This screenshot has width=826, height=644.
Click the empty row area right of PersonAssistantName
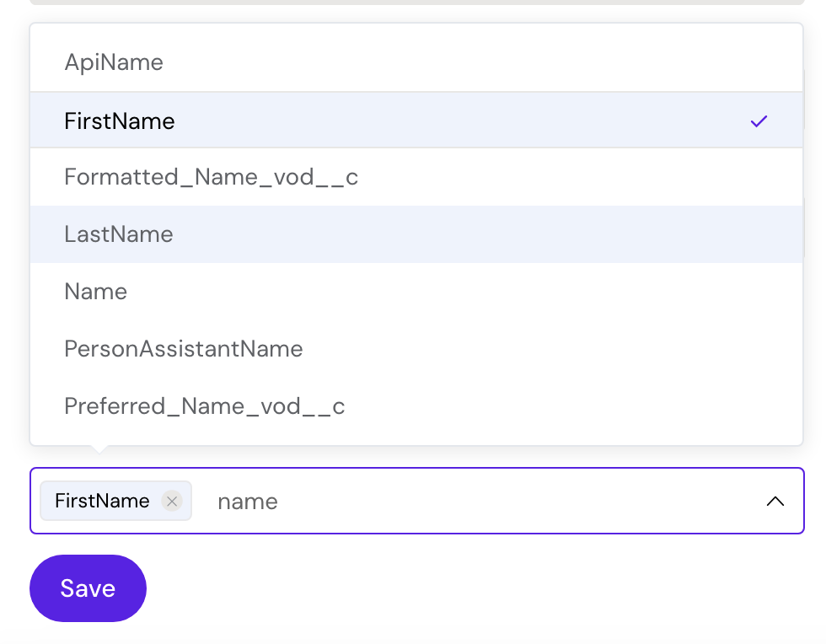point(548,349)
